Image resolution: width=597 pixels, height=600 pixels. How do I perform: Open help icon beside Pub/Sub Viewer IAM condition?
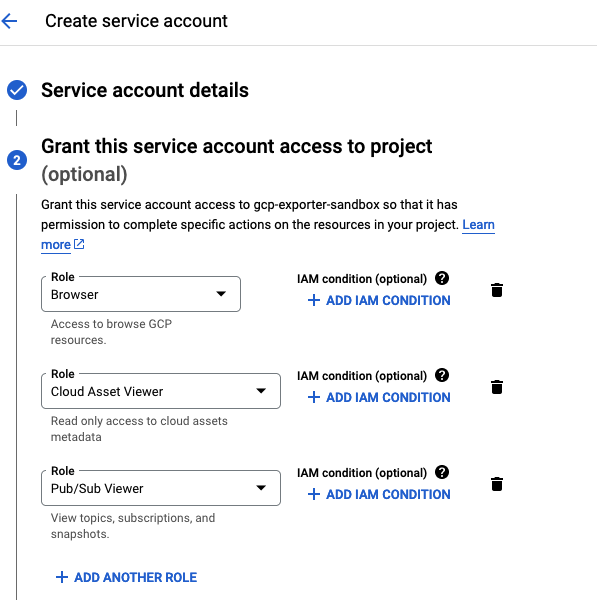[442, 472]
